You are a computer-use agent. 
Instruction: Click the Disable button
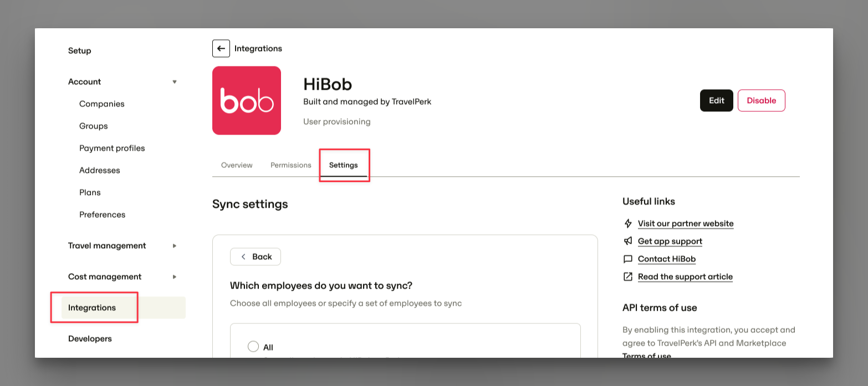coord(762,101)
